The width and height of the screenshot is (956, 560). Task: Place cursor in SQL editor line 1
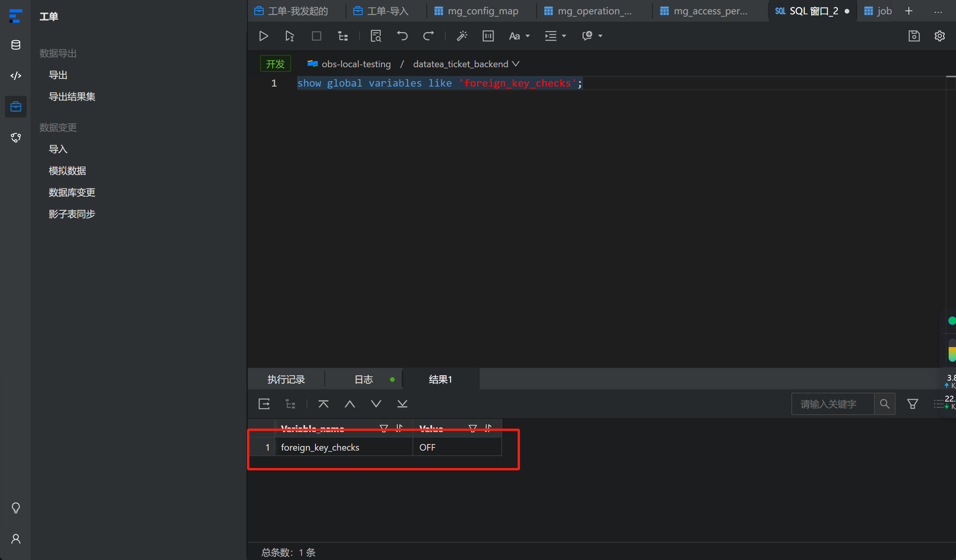[440, 83]
